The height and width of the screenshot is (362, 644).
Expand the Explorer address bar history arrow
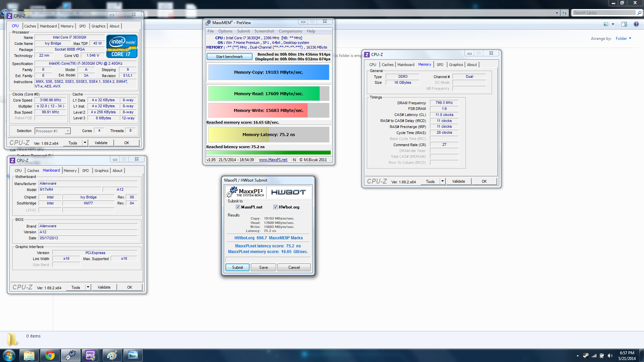point(557,13)
